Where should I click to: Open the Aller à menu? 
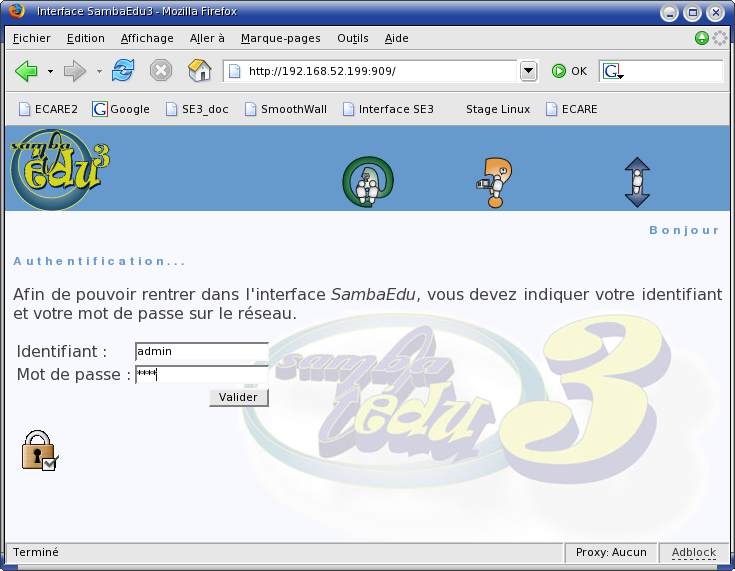207,38
